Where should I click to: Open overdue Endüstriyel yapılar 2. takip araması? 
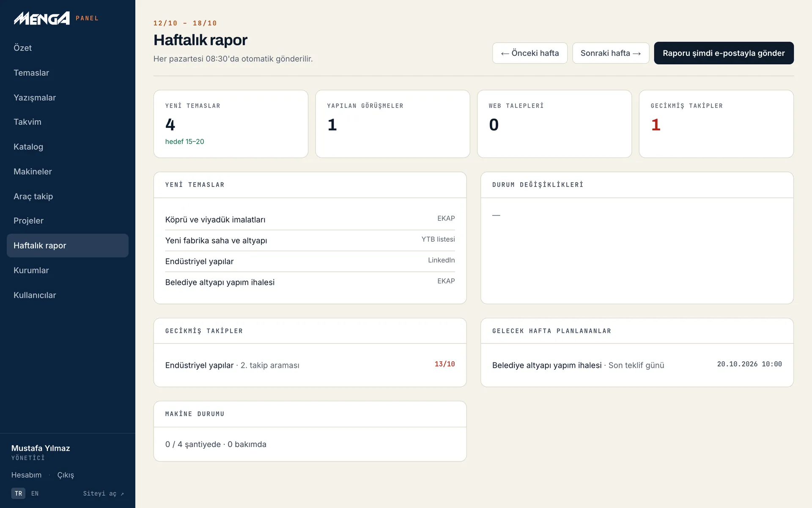click(310, 365)
